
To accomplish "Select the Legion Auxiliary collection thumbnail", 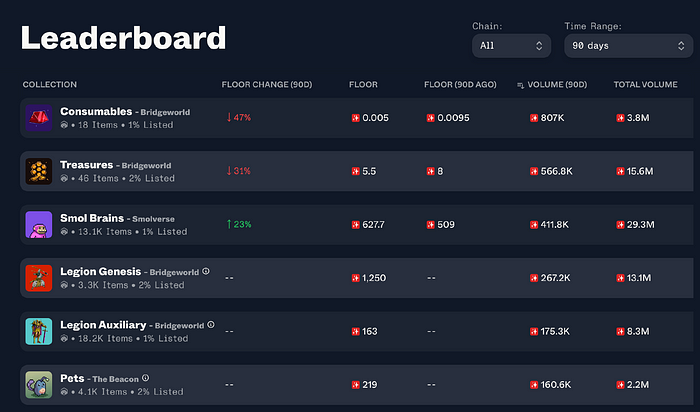I will point(38,331).
